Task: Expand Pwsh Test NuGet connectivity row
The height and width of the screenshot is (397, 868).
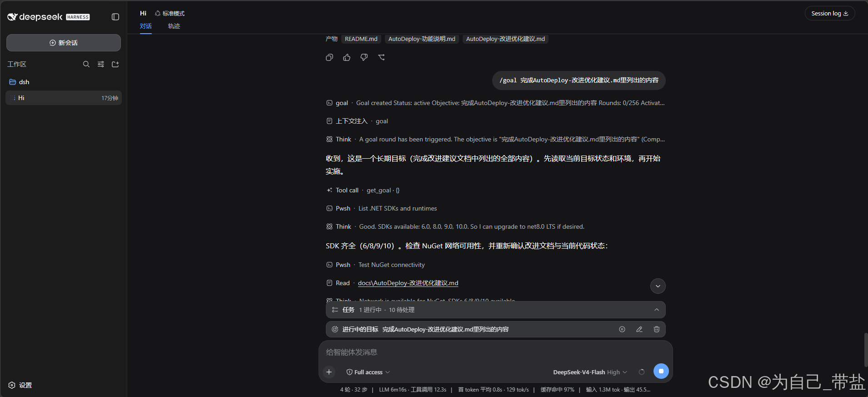Action: 376,265
